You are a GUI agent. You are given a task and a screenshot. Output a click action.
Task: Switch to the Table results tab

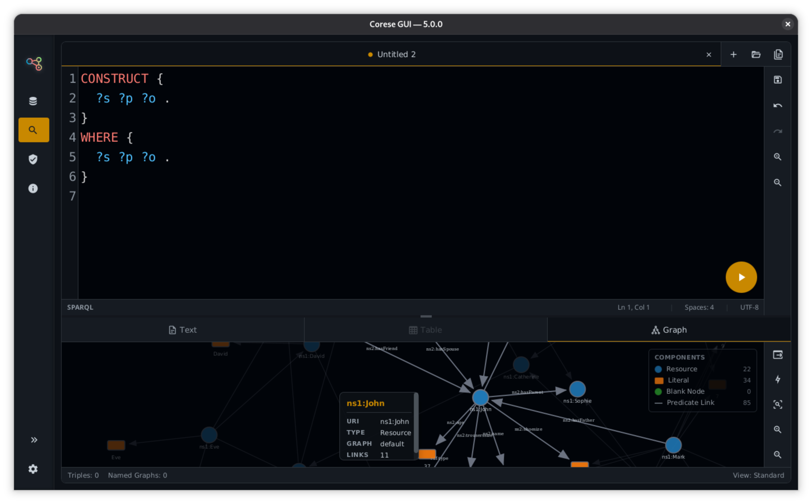click(x=426, y=330)
